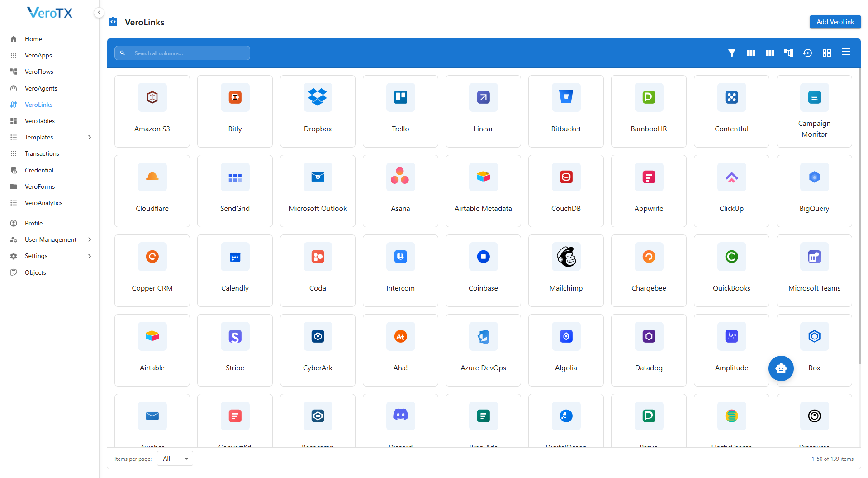
Task: Switch to card tile view icon
Action: [826, 53]
